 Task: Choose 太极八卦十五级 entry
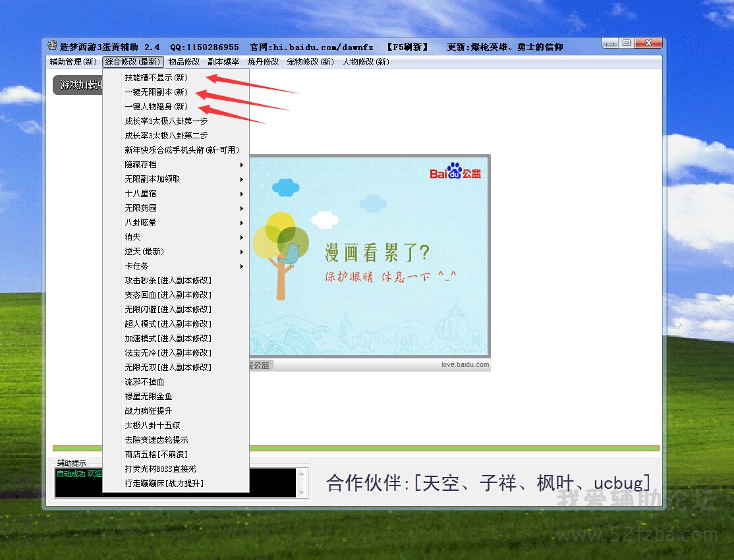coord(175,426)
